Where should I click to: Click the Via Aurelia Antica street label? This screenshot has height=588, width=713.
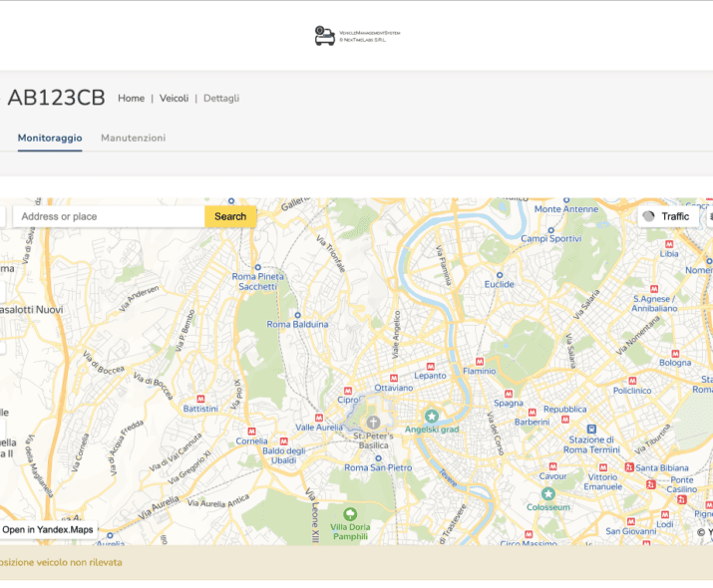[x=218, y=500]
